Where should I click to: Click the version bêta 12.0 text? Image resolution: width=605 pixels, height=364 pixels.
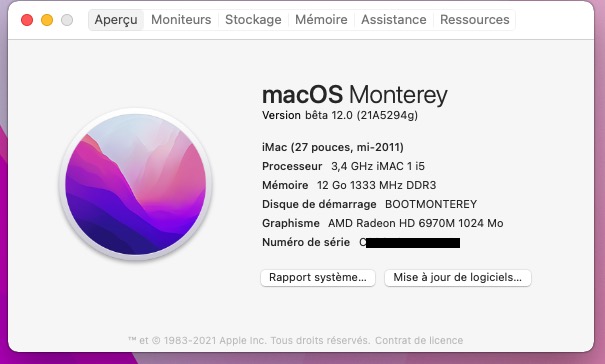340,115
